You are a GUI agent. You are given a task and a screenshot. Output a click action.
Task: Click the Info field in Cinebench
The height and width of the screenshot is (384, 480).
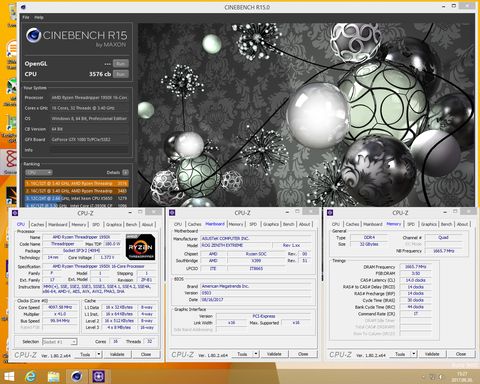click(89, 150)
